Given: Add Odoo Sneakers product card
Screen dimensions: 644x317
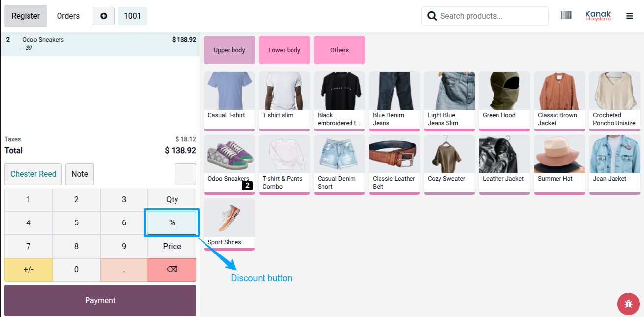Looking at the screenshot, I should point(229,165).
